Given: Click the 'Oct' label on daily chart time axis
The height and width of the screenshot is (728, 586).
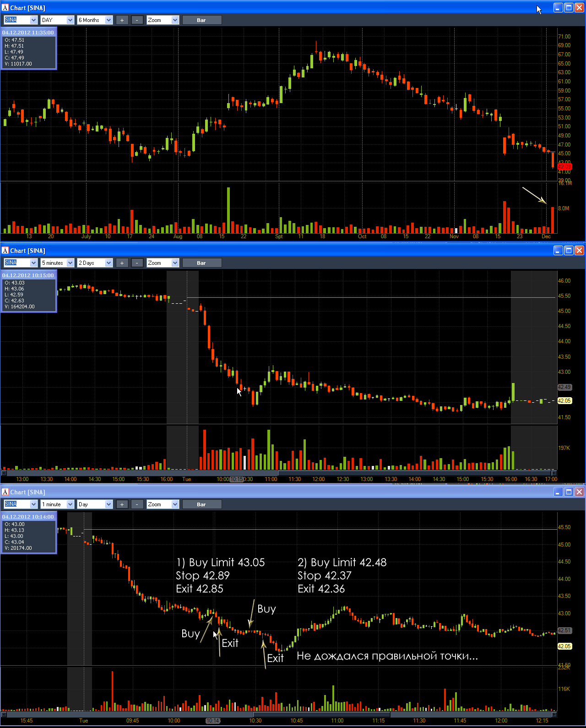Looking at the screenshot, I should 362,236.
